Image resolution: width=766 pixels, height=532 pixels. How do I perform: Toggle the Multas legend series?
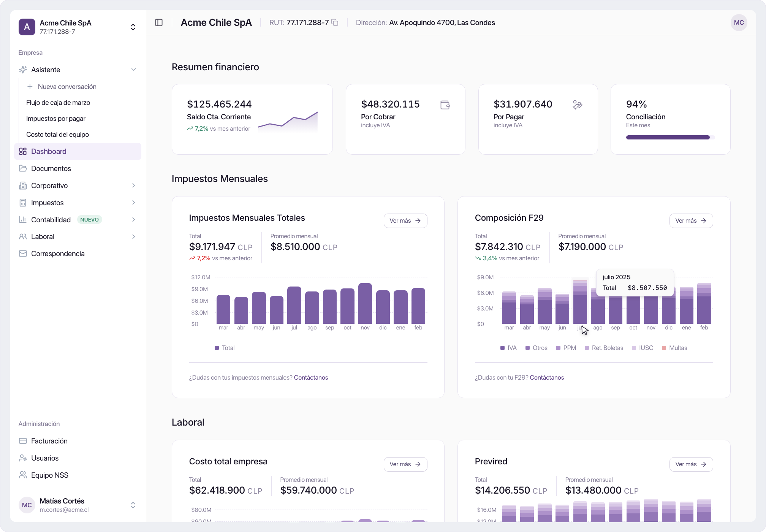pyautogui.click(x=674, y=348)
